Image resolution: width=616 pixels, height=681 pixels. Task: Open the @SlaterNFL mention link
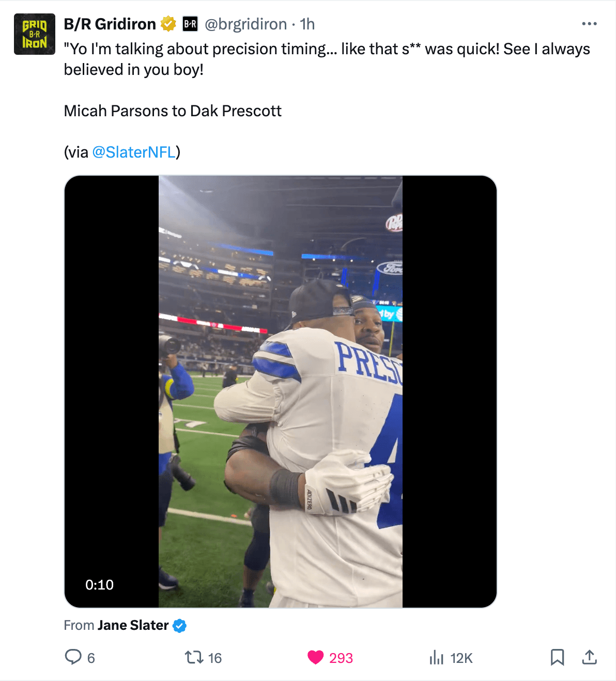coord(134,152)
